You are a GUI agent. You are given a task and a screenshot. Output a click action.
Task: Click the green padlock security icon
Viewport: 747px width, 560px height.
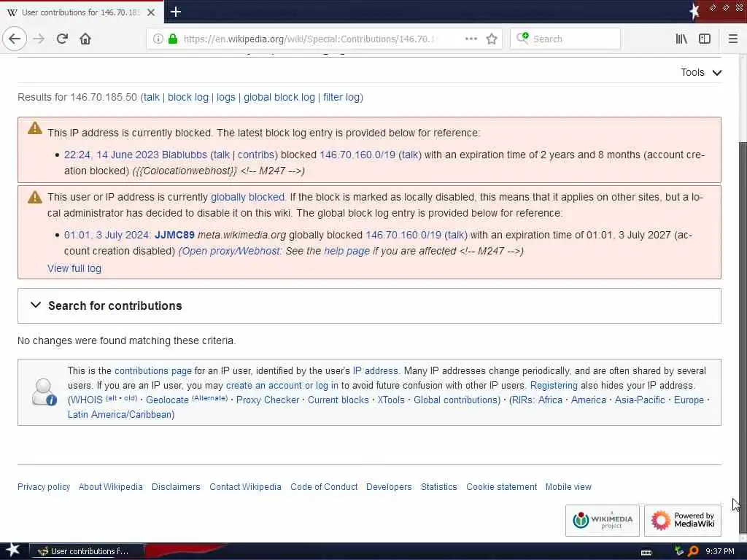click(173, 39)
